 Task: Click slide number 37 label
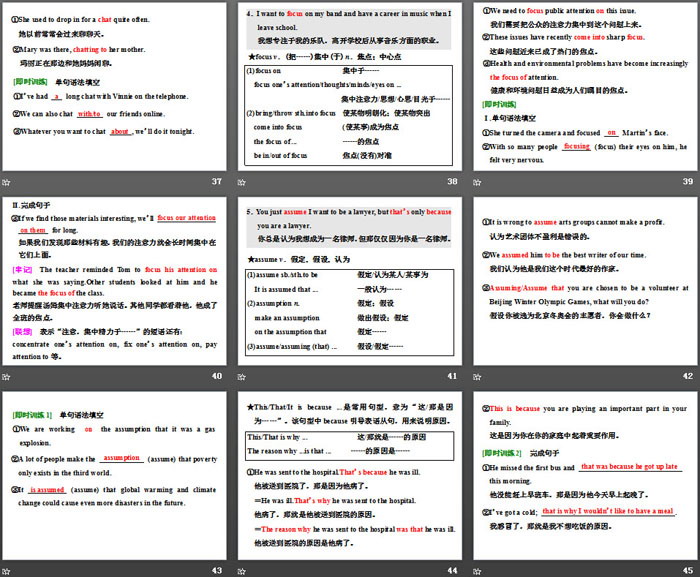pos(217,181)
